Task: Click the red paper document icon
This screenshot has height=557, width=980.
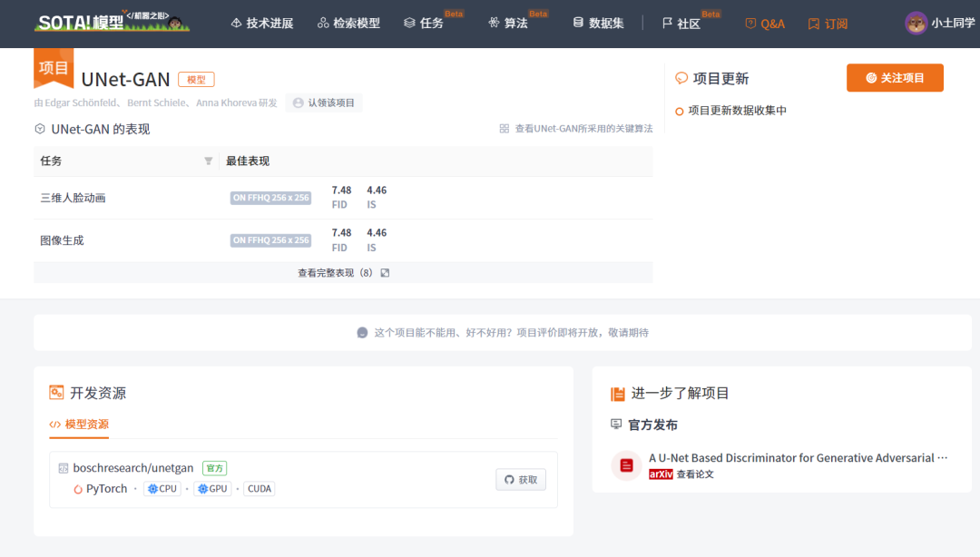Action: [626, 465]
